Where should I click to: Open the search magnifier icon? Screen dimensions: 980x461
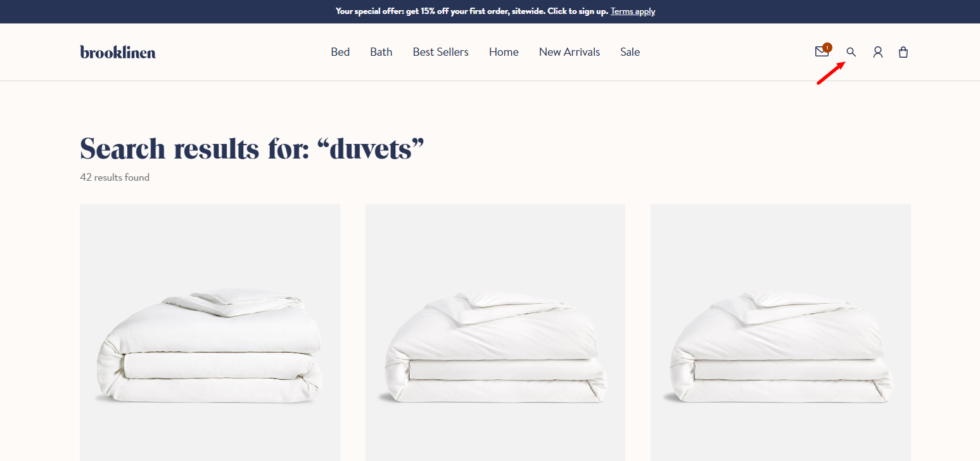tap(851, 52)
